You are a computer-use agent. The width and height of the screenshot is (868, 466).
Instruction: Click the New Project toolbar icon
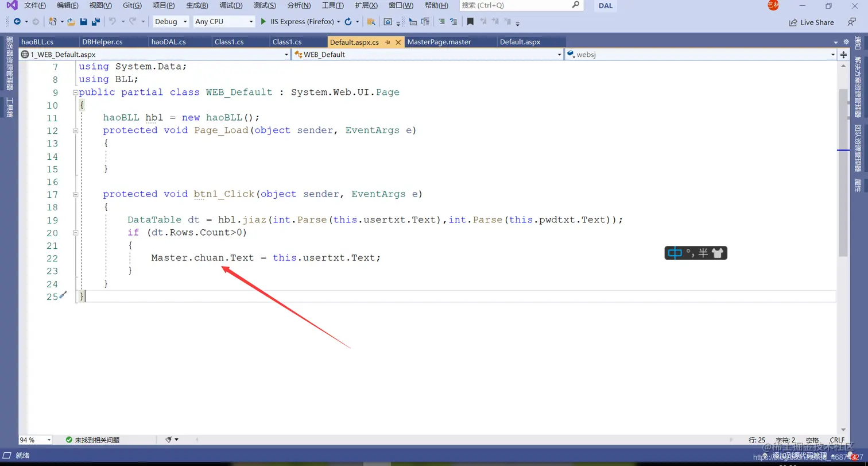(52, 22)
